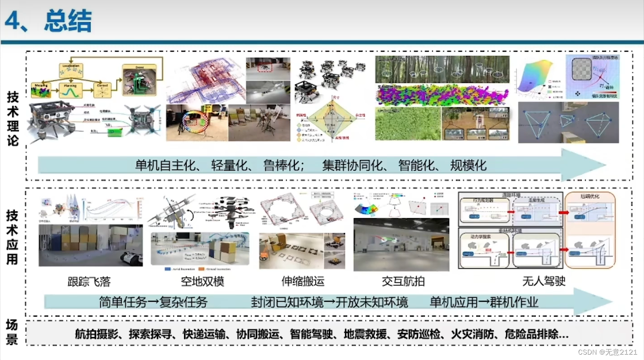
Task: Click the "航拍摄影" scenario word
Action: [97, 335]
